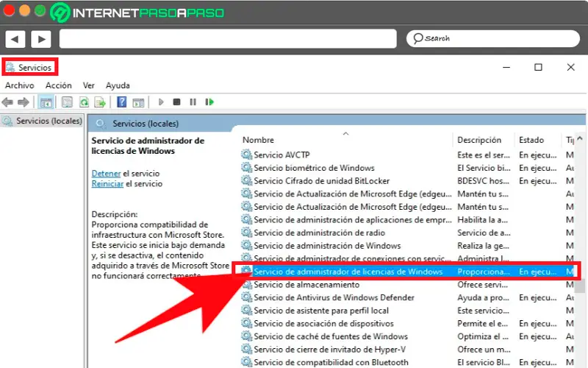Select Servicio de asistente para perfil local

(x=407, y=311)
